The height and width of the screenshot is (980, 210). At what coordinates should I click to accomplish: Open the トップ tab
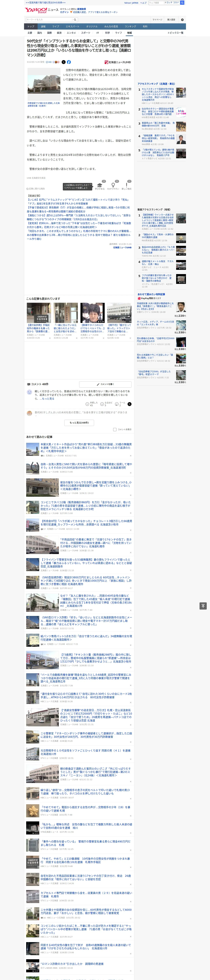coord(31,27)
